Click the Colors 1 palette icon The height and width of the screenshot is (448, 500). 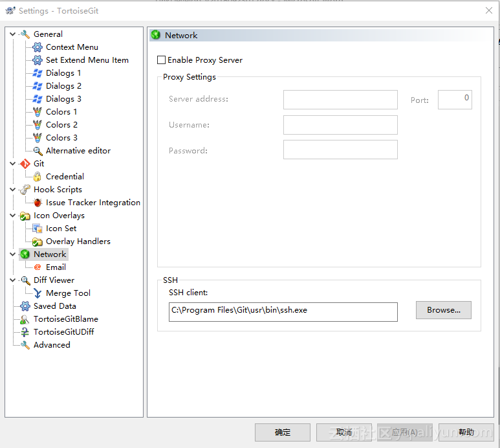tap(38, 112)
